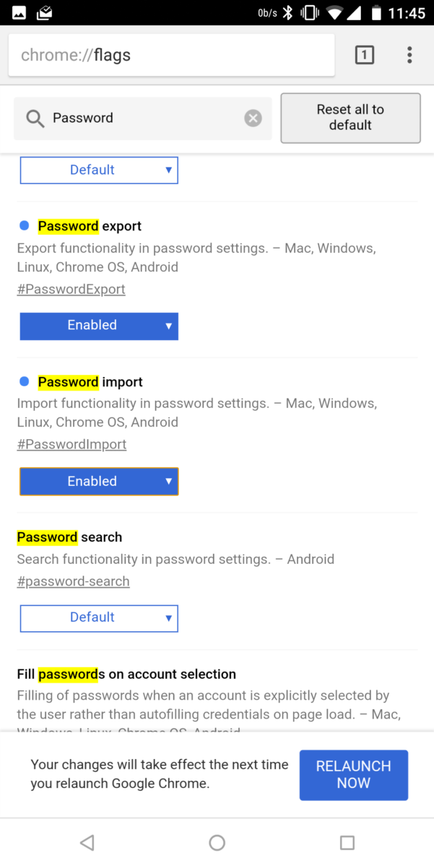The image size is (434, 868).
Task: Open the #PasswordExport anchor link
Action: [71, 290]
